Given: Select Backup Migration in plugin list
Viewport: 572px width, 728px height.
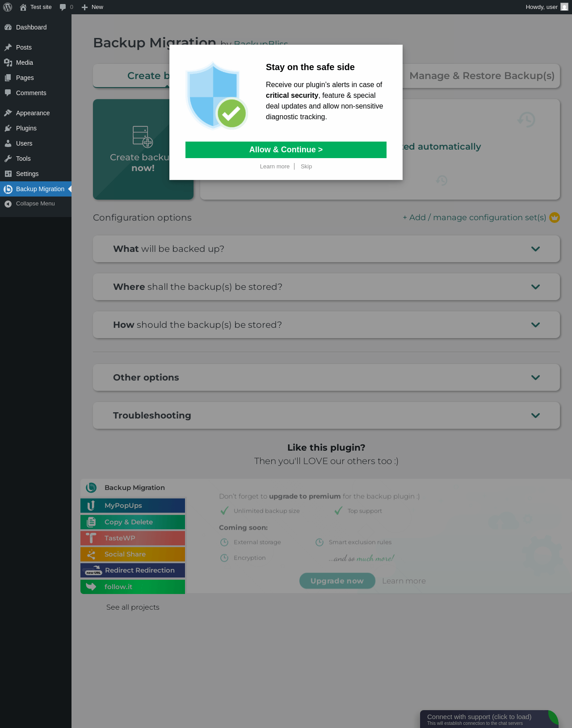Looking at the screenshot, I should click(133, 488).
